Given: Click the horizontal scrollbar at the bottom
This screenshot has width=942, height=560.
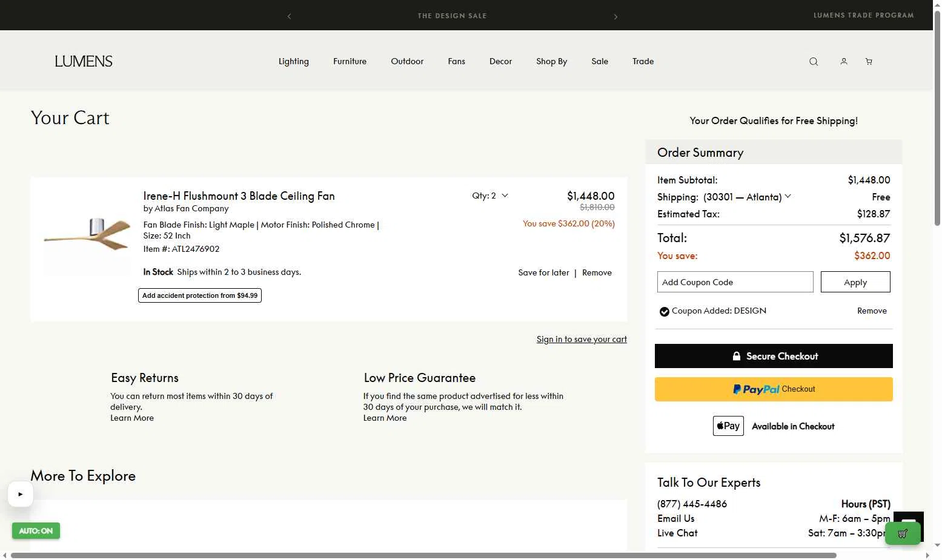Looking at the screenshot, I should click(424, 555).
